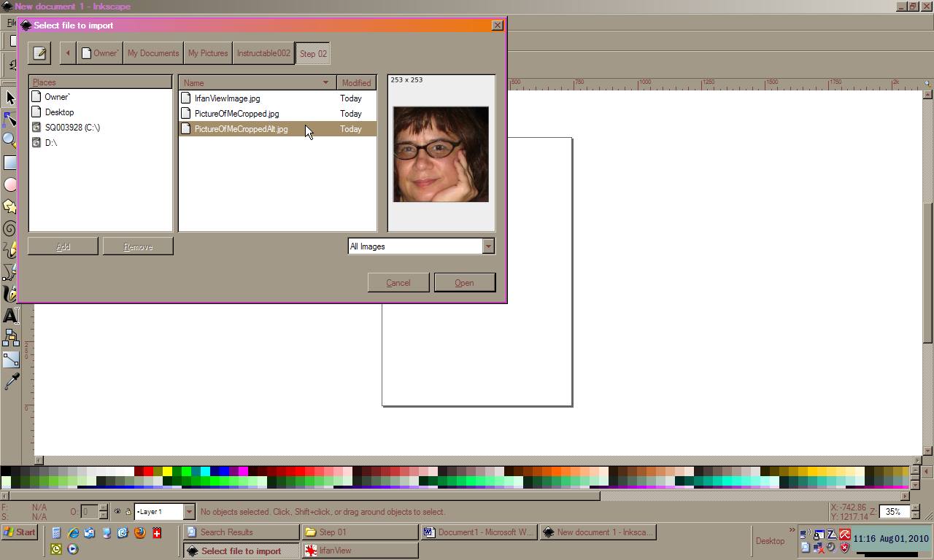
Task: Select the Pencil freehand tool
Action: coord(9,250)
